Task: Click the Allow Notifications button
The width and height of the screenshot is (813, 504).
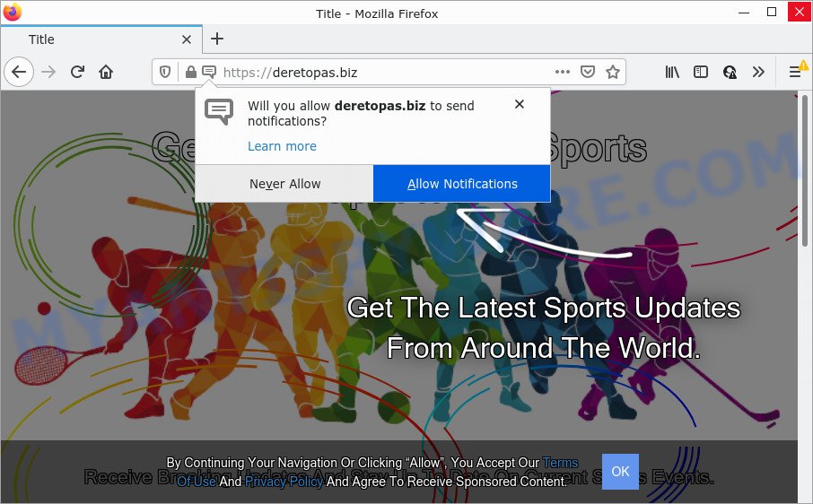Action: coord(462,184)
